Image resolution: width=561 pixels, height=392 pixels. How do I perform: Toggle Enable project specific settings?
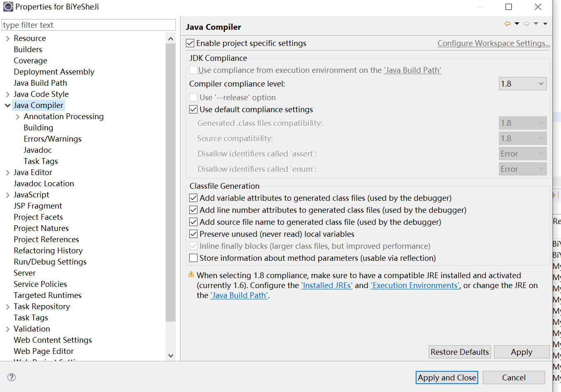(x=190, y=43)
